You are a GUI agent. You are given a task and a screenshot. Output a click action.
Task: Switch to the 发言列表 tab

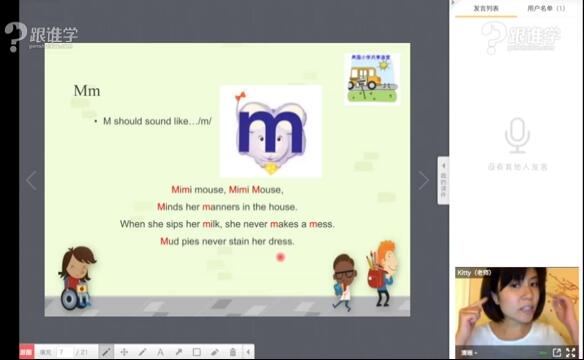(486, 8)
